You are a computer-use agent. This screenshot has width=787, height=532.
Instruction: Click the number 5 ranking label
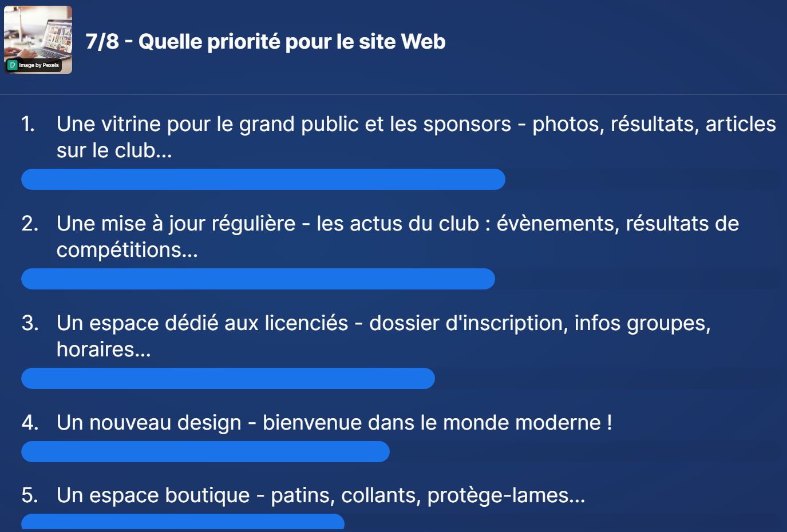click(30, 495)
